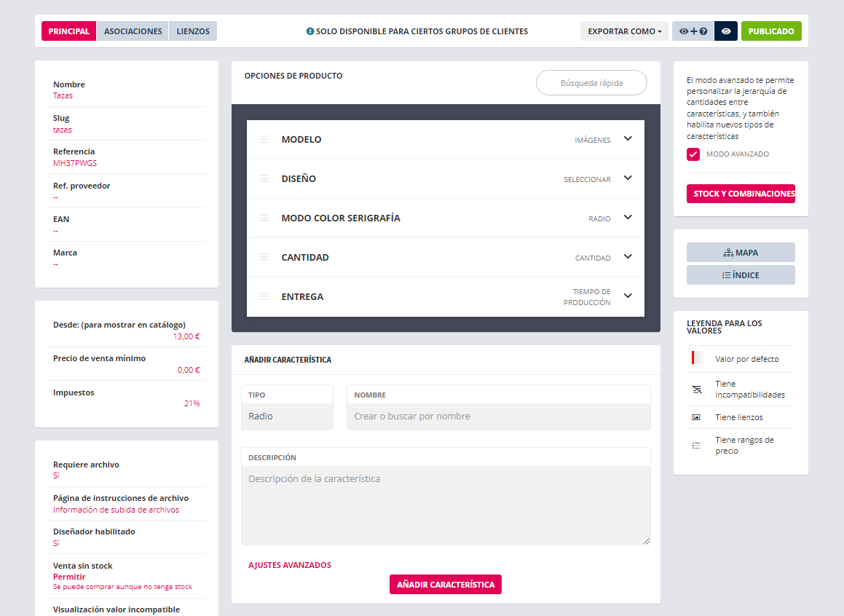Expand the DISEÑO feature chevron

628,178
